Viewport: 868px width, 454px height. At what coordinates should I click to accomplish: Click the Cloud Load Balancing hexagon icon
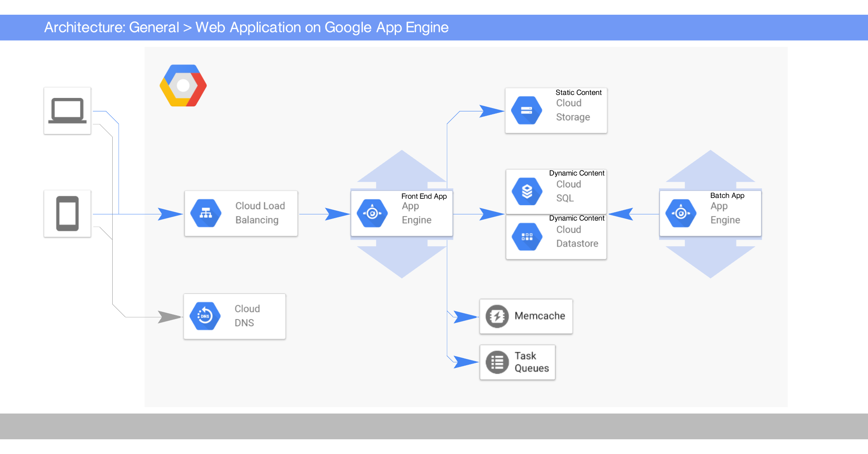pyautogui.click(x=206, y=213)
